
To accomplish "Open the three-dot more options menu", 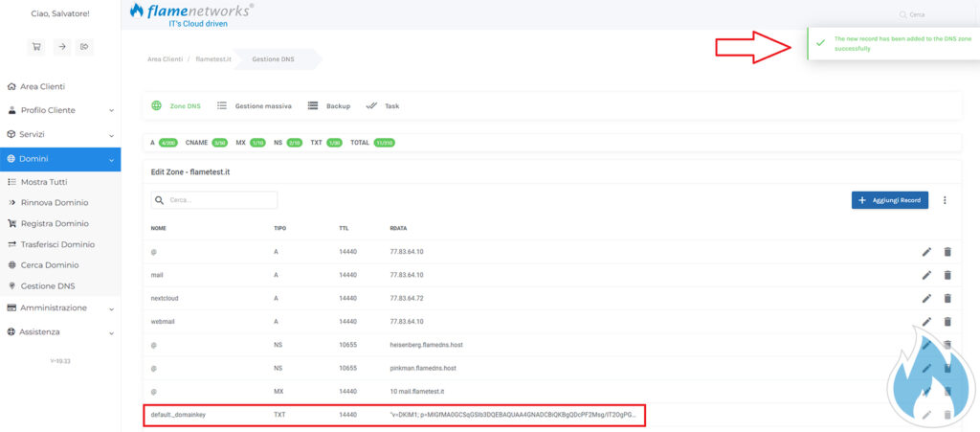I will tap(945, 200).
